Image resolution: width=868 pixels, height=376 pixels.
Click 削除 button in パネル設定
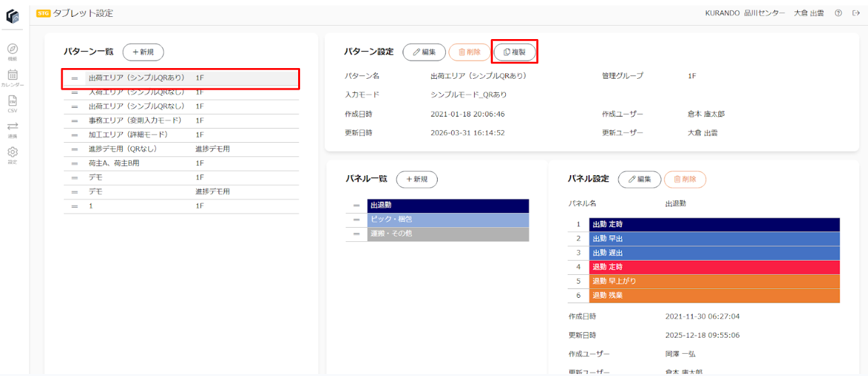(x=685, y=179)
